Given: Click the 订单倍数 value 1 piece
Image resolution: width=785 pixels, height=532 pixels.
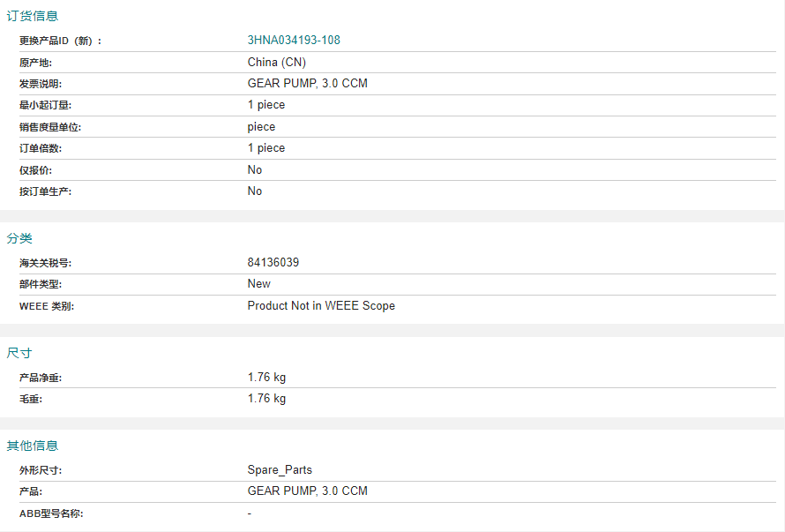Looking at the screenshot, I should pos(266,148).
